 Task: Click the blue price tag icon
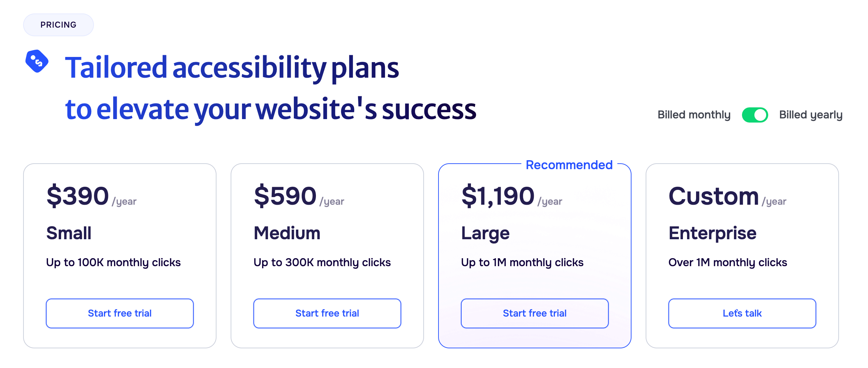tap(37, 61)
